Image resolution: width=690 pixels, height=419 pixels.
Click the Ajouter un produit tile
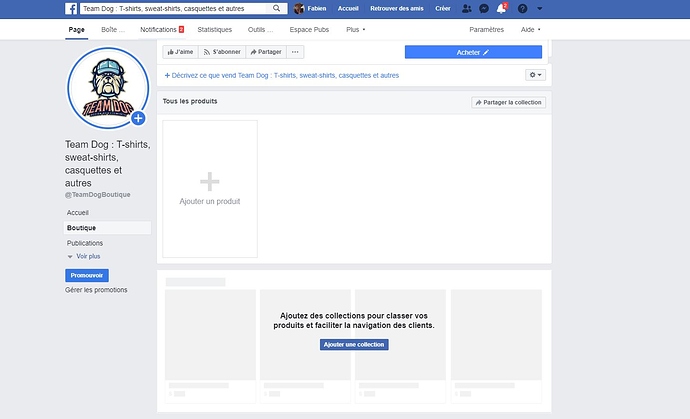click(210, 189)
